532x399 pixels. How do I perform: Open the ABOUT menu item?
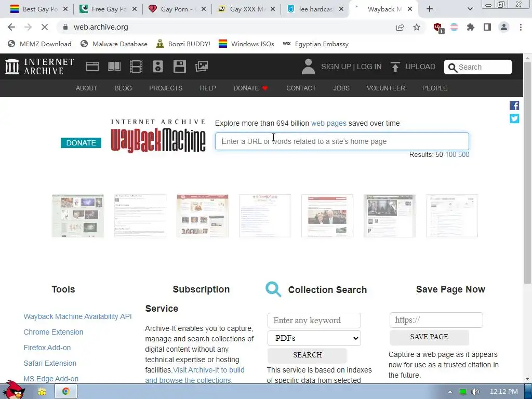pyautogui.click(x=87, y=88)
